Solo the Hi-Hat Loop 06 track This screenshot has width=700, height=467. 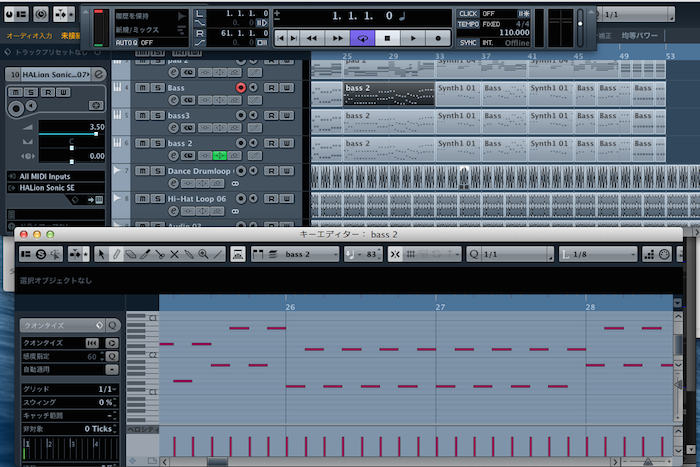pos(157,198)
